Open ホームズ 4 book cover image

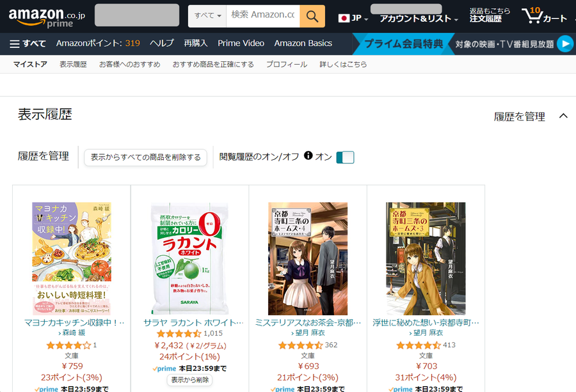click(x=308, y=258)
